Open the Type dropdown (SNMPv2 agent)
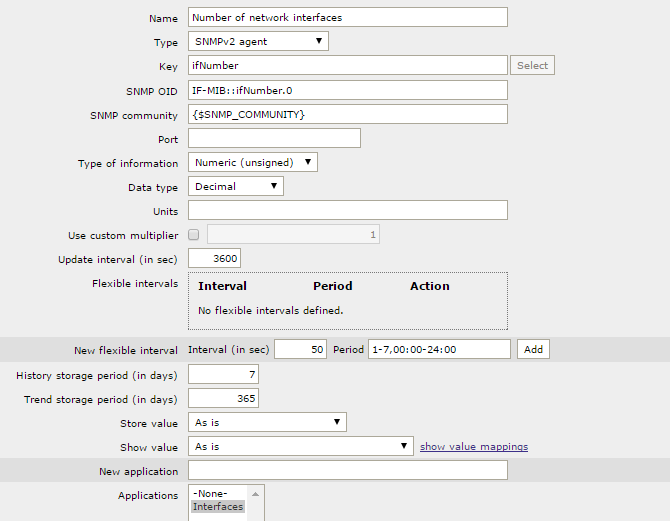The height and width of the screenshot is (521, 670). click(x=258, y=41)
